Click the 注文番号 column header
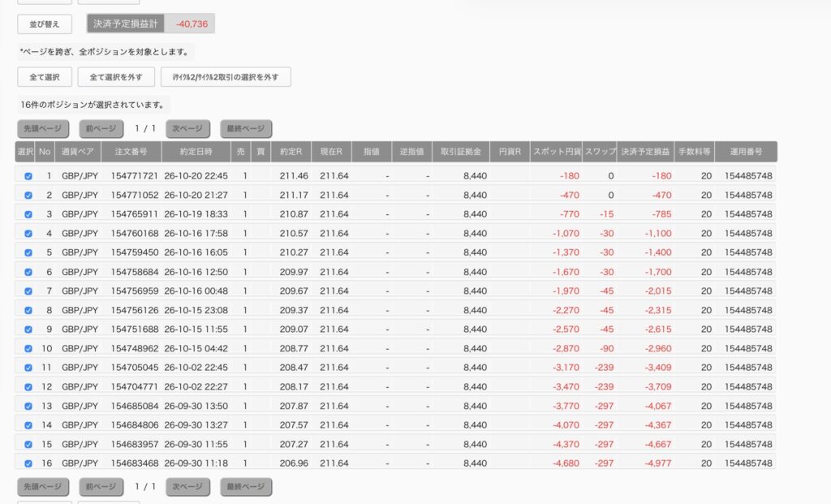Screen dimensions: 831x504 pyautogui.click(x=131, y=152)
